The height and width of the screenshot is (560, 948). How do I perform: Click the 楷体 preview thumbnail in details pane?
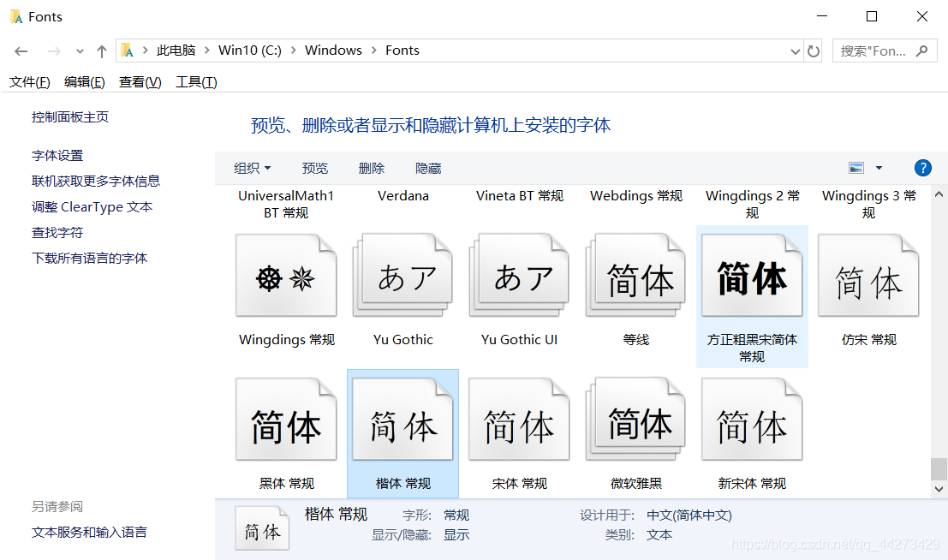[262, 528]
